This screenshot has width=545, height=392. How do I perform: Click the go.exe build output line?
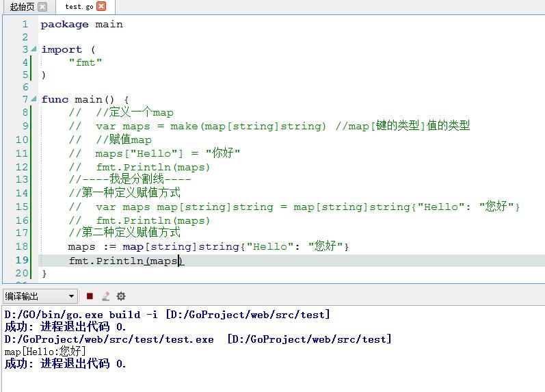coord(167,315)
